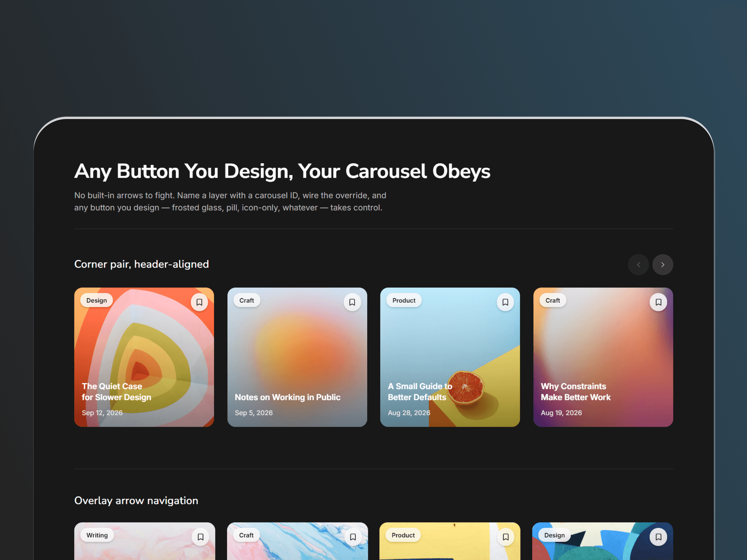
Task: Open 'Notes on Working in Public' card
Action: coord(297,357)
